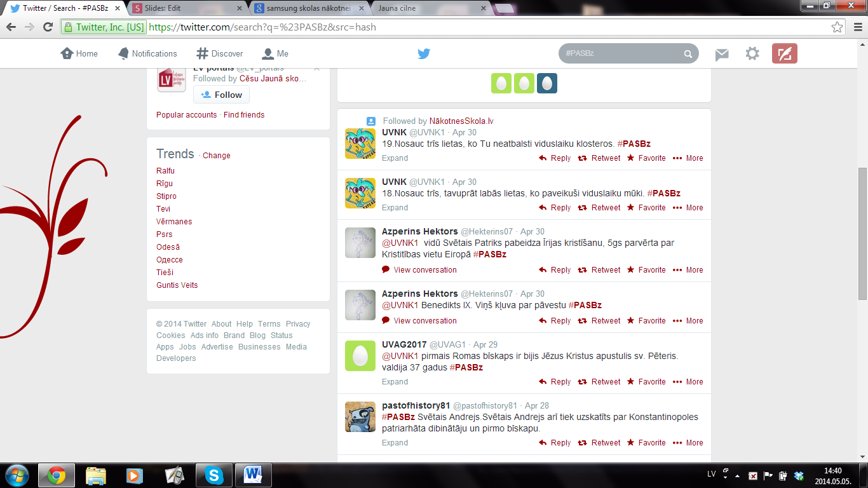This screenshot has height=488, width=868.
Task: Expand the pastofhistory81 tweet
Action: pyautogui.click(x=395, y=443)
